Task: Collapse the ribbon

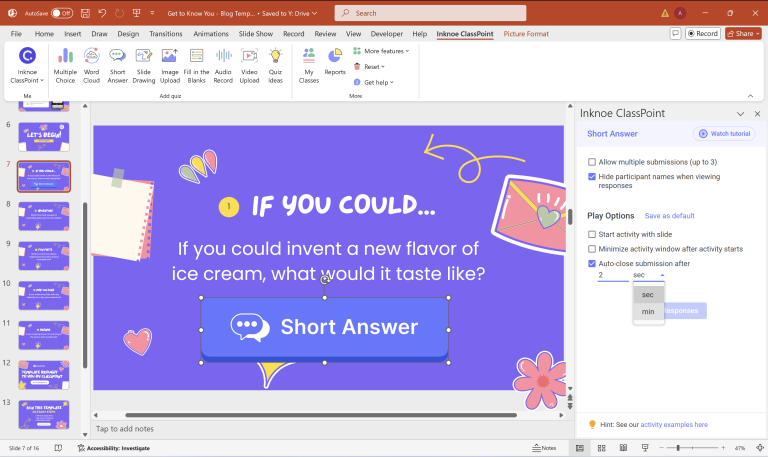Action: click(x=750, y=96)
